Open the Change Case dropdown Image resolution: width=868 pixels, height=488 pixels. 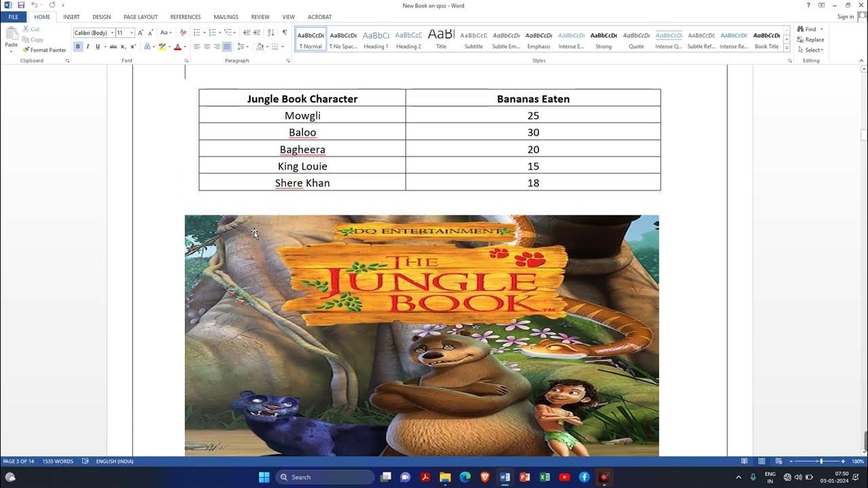[x=165, y=33]
